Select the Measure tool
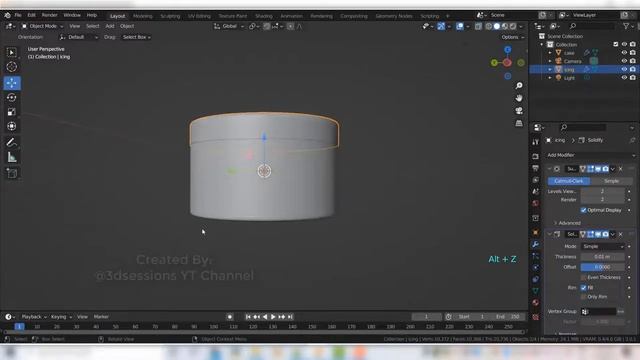Viewport: 640px width, 360px height. click(x=11, y=157)
